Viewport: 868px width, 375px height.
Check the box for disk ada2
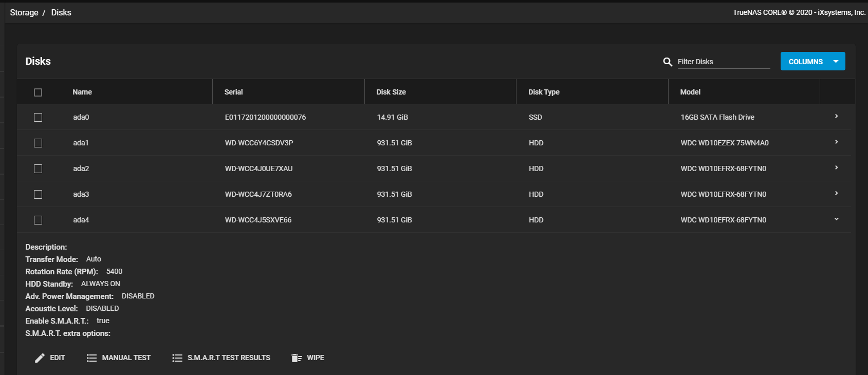[38, 169]
